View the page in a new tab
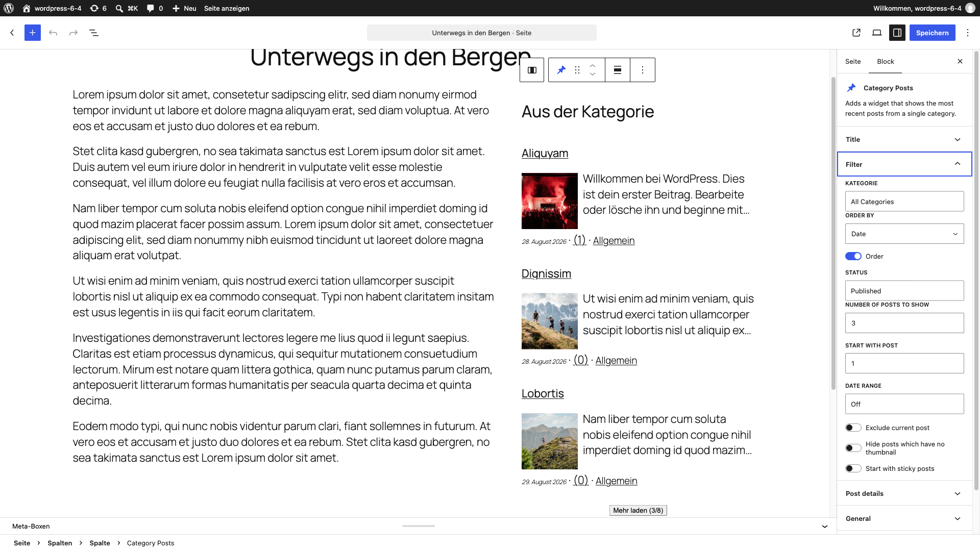This screenshot has height=551, width=980. (856, 33)
